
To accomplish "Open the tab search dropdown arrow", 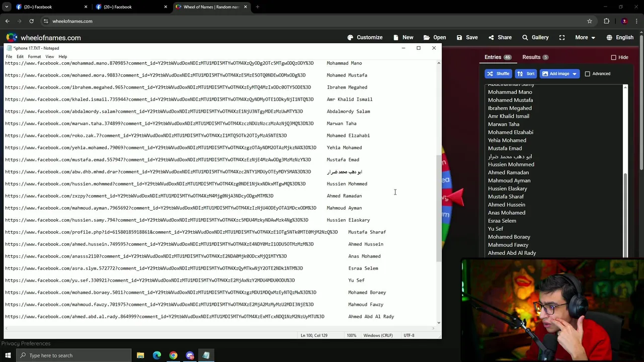I will [7, 7].
